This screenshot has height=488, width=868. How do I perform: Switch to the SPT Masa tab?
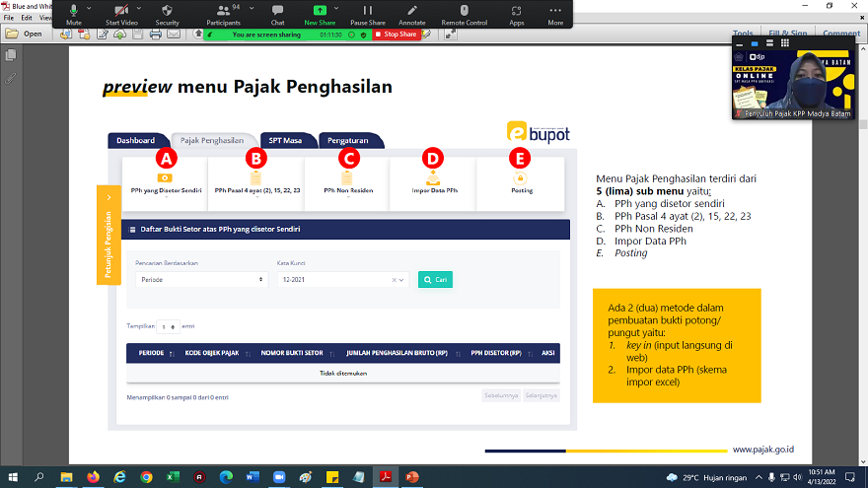(x=286, y=141)
